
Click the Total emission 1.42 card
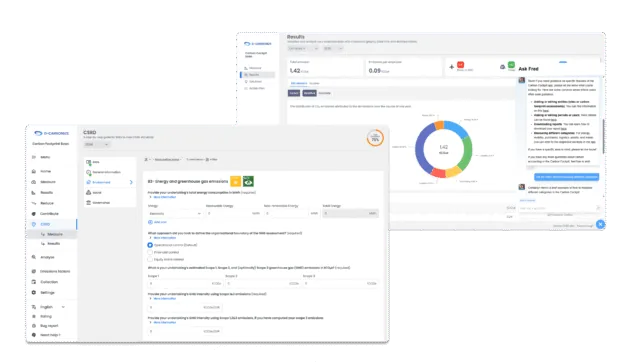(x=325, y=67)
